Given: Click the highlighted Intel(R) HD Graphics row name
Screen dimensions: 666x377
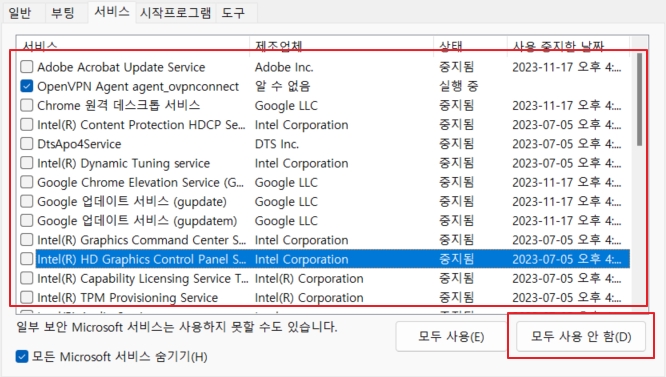Looking at the screenshot, I should (141, 259).
